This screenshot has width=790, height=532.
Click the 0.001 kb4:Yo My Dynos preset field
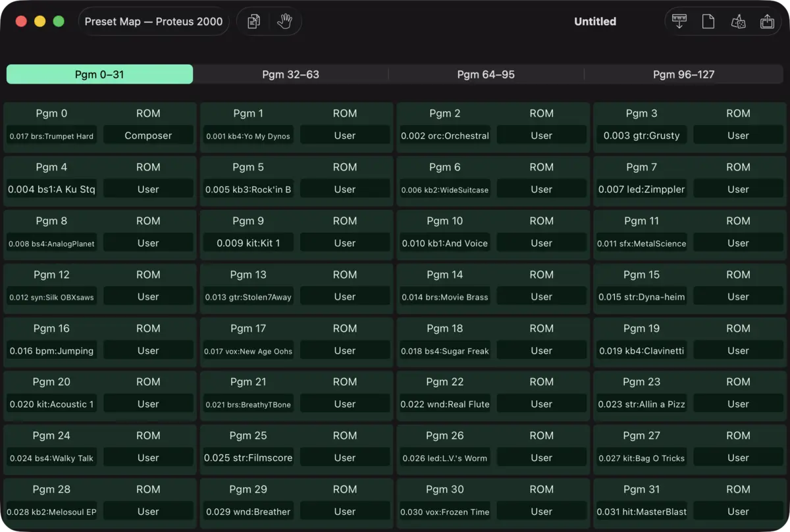coord(248,136)
